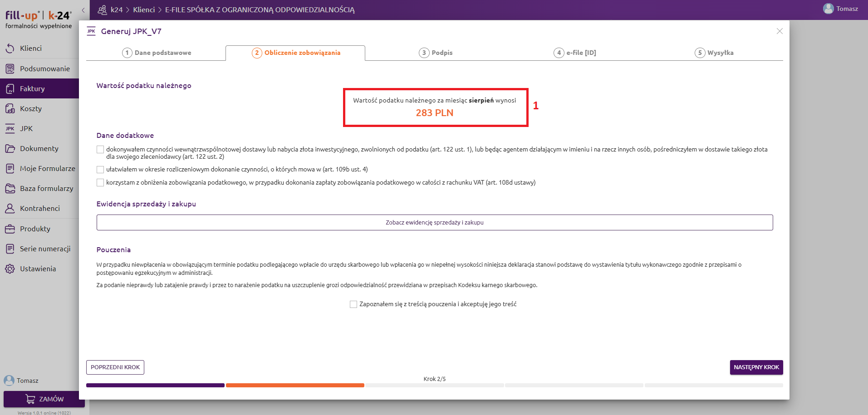Image resolution: width=868 pixels, height=415 pixels.
Task: Enable the art. 109b ust. 4 checkbox
Action: click(x=100, y=170)
